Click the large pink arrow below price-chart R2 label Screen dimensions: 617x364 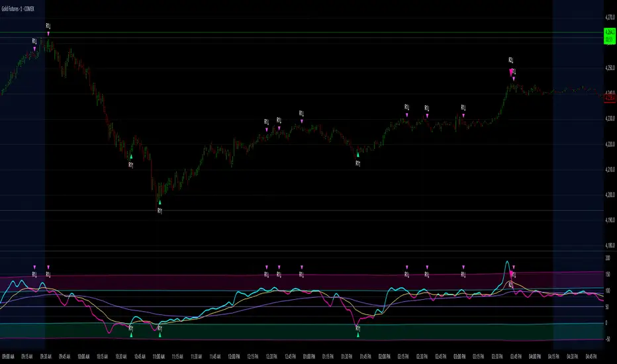click(x=511, y=72)
